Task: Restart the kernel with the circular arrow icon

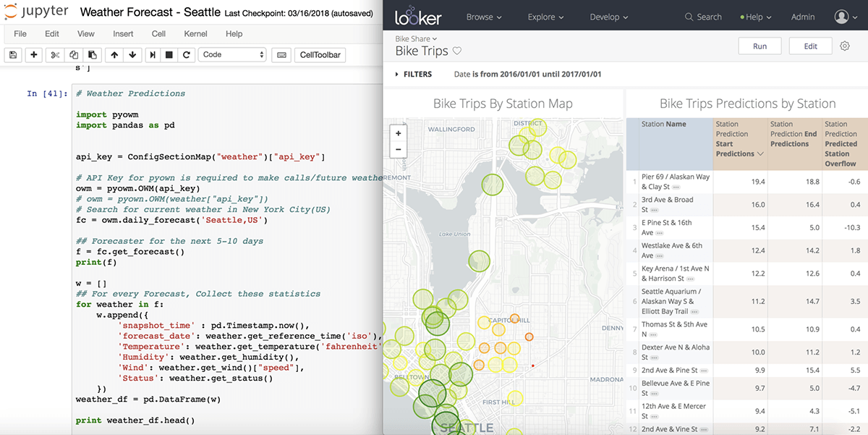Action: point(187,55)
